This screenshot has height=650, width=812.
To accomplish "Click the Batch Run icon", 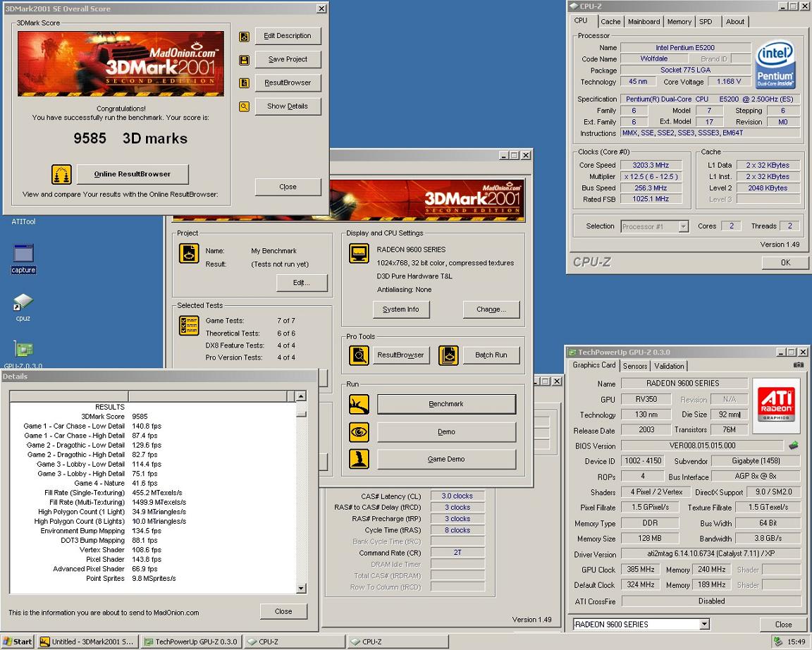I will tap(448, 355).
